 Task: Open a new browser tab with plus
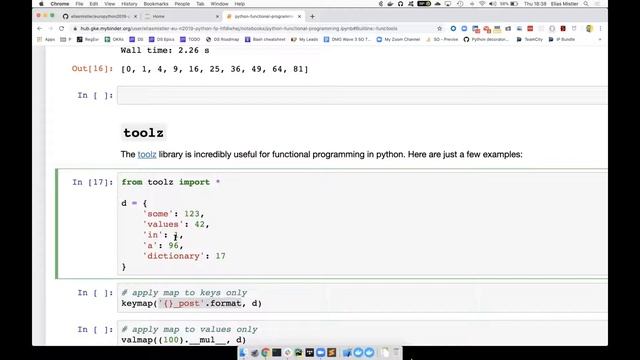312,16
